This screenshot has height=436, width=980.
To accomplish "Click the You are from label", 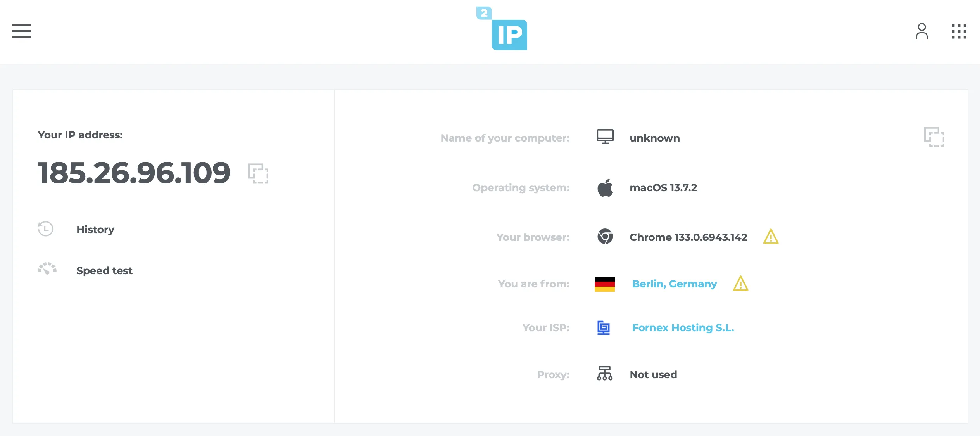I will pos(533,284).
